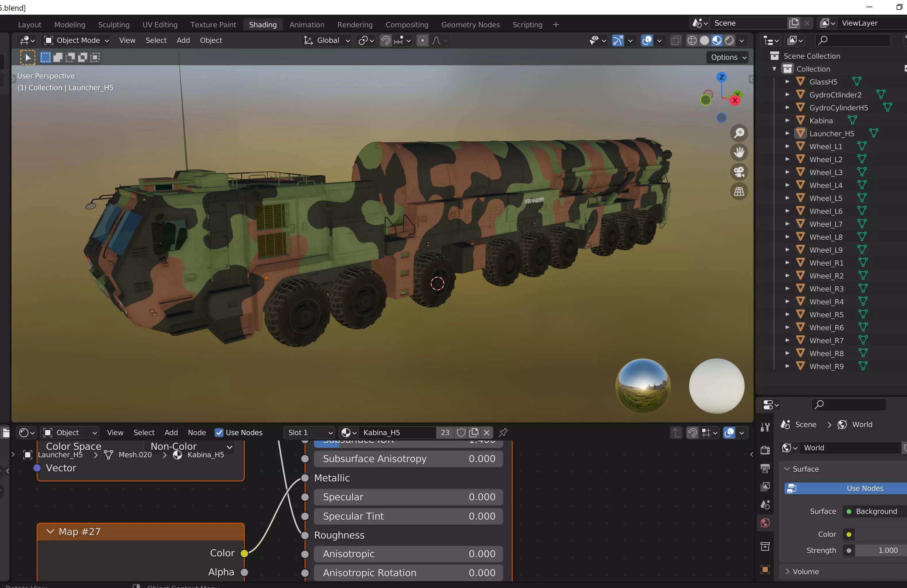
Task: Open the viewport Add menu
Action: point(183,41)
